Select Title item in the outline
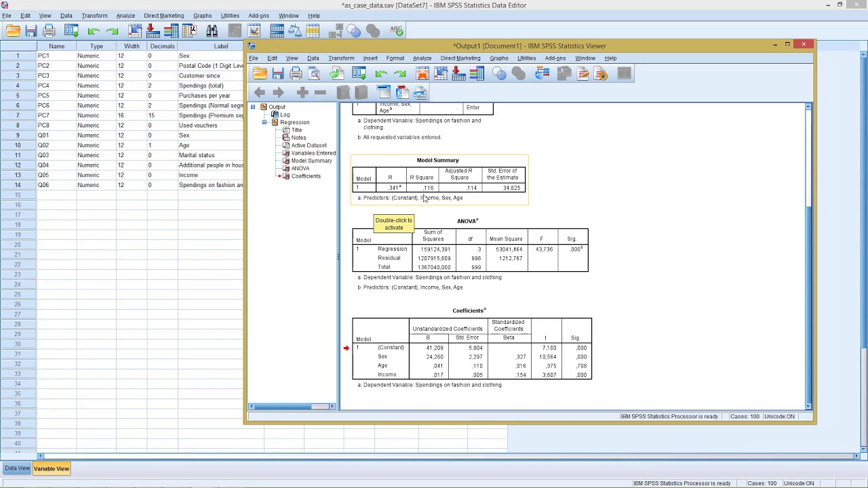 [296, 130]
